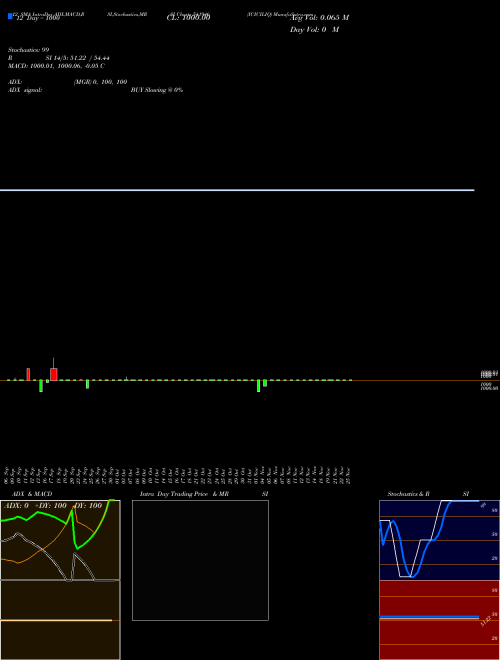This screenshot has height=660, width=500.
Task: Select the 'Stochastics: 99' reading
Action: 29,50
